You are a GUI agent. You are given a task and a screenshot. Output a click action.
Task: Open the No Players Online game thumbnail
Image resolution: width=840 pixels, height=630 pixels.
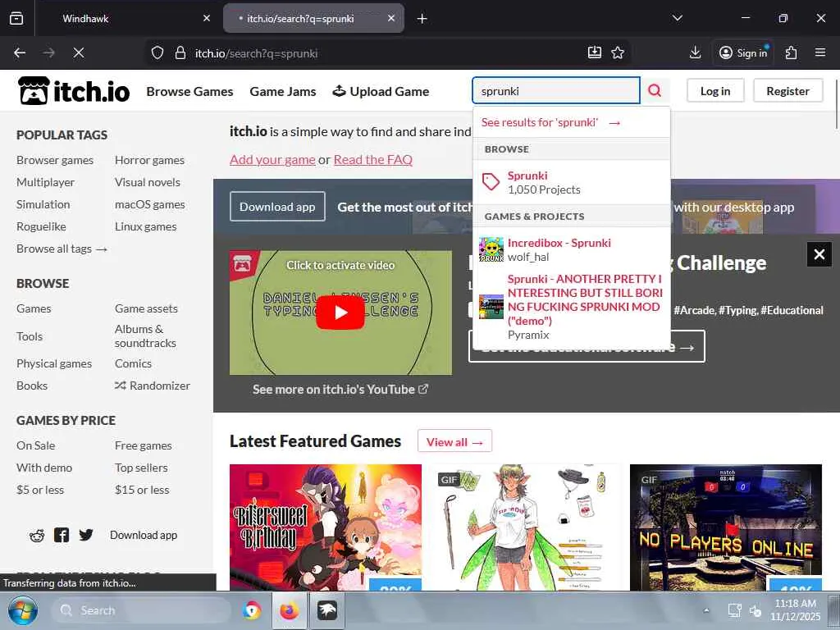pyautogui.click(x=726, y=527)
